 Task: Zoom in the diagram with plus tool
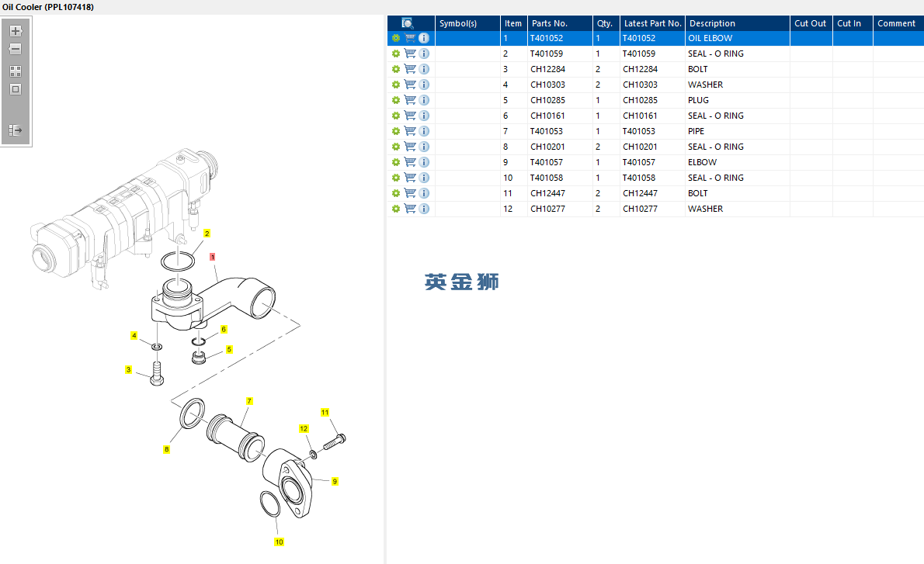click(x=16, y=30)
